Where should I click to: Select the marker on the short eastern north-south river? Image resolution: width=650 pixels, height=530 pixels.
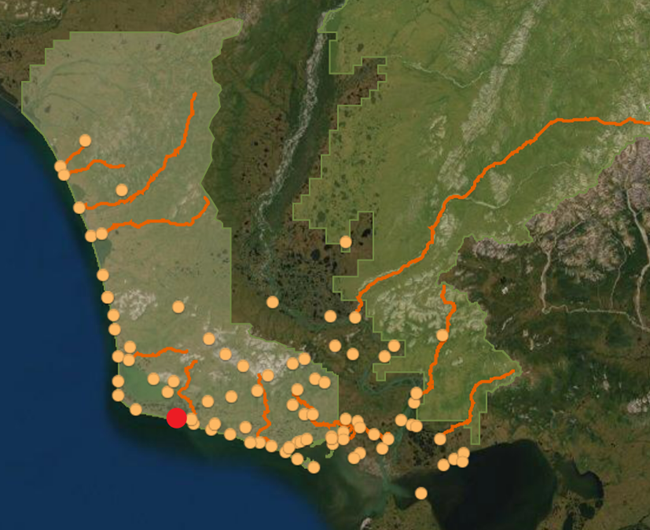point(442,335)
